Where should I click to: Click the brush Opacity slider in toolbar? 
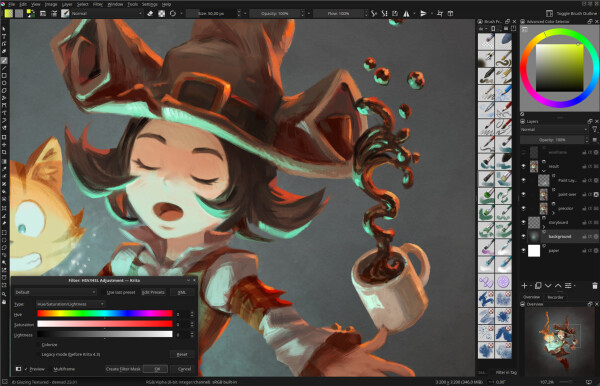tap(274, 13)
